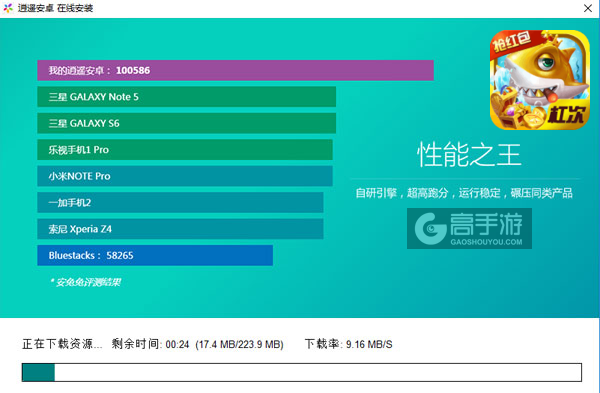Click the filled part of download progress bar
The image size is (600, 393).
[x=38, y=372]
